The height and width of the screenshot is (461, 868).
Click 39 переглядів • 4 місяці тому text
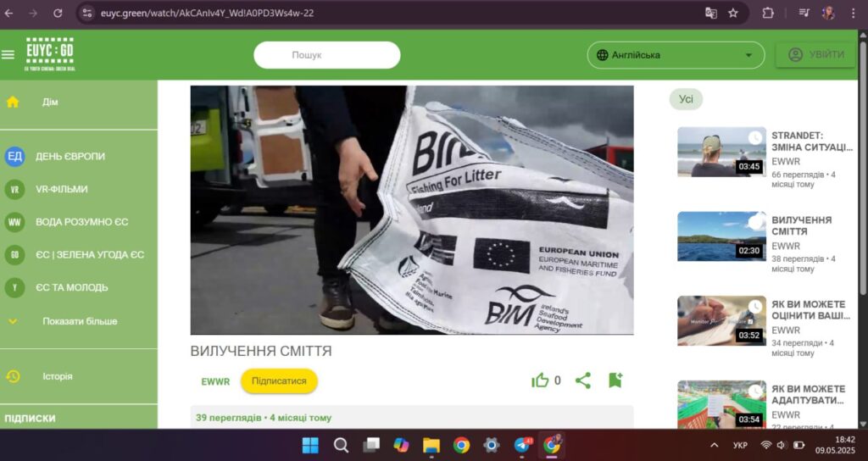click(x=264, y=418)
